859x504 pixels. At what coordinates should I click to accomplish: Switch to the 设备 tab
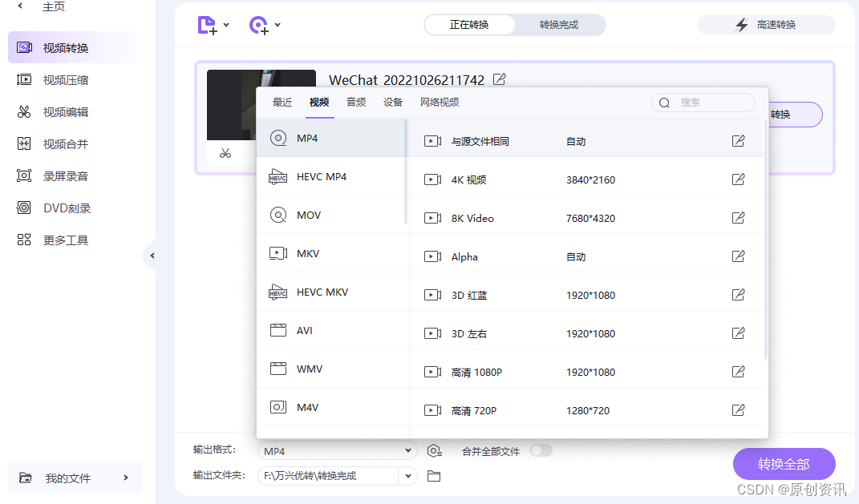(x=393, y=103)
